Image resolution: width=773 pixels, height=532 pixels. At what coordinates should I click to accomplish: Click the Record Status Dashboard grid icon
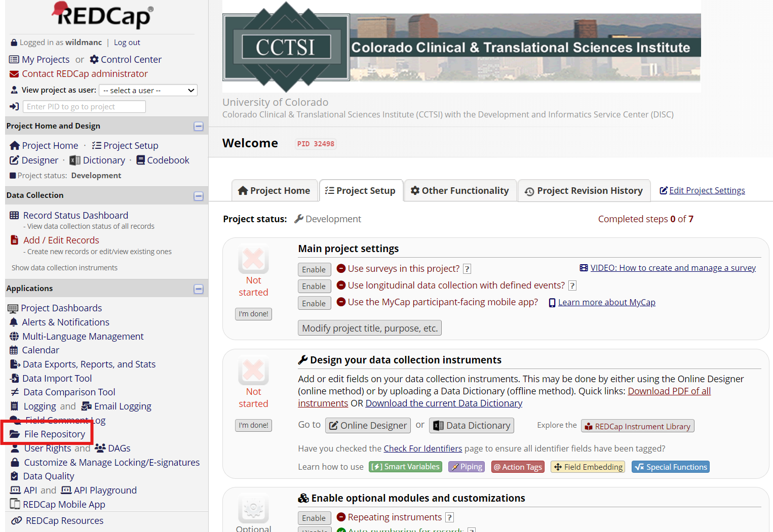14,216
